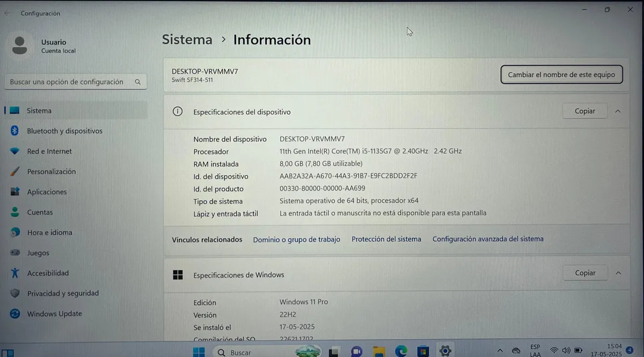
Task: Click the gamepad icon for Juegos
Action: (x=16, y=252)
